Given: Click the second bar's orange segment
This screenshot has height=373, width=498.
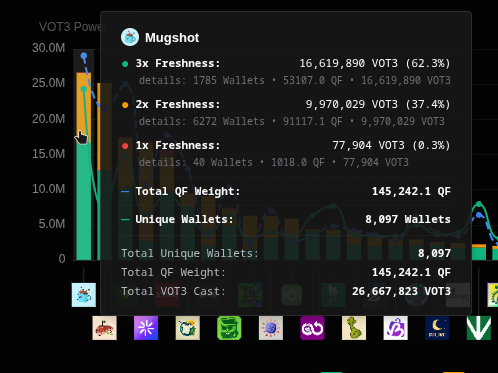Looking at the screenshot, I should point(99,127).
